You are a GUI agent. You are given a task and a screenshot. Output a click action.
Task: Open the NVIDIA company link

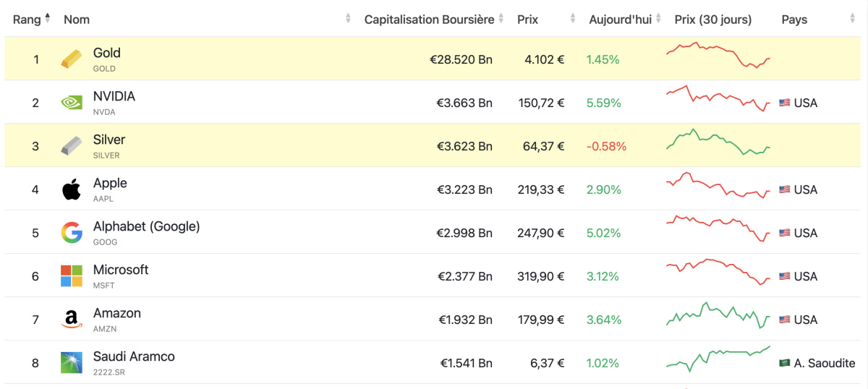click(114, 96)
